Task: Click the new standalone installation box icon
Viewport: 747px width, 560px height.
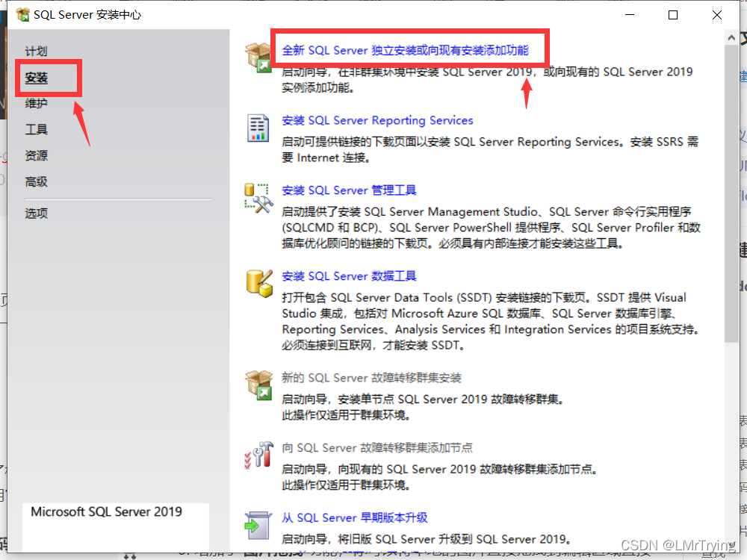Action: (258, 57)
